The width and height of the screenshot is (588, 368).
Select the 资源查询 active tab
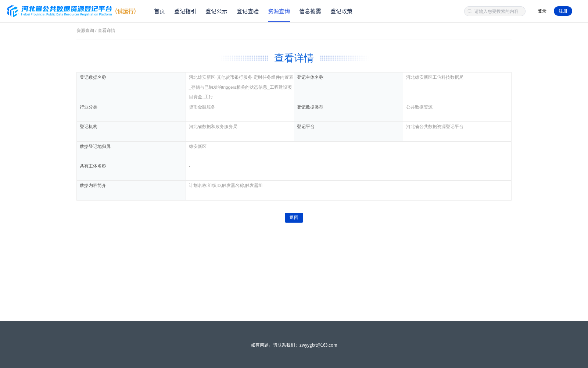click(x=279, y=11)
